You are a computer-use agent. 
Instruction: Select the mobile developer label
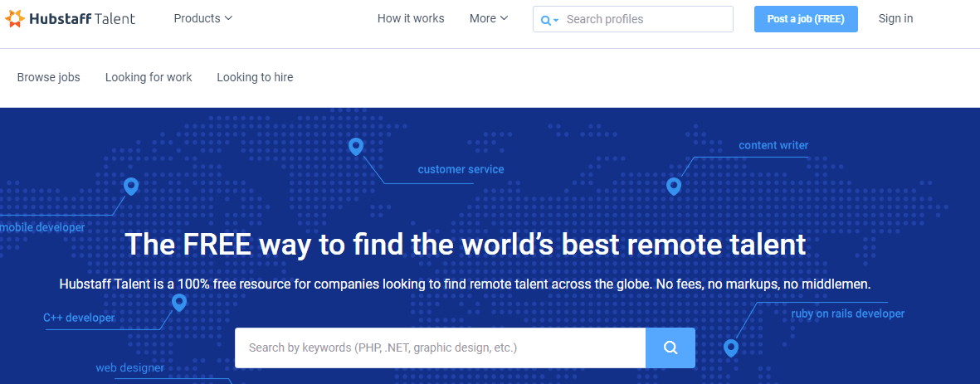[41, 227]
